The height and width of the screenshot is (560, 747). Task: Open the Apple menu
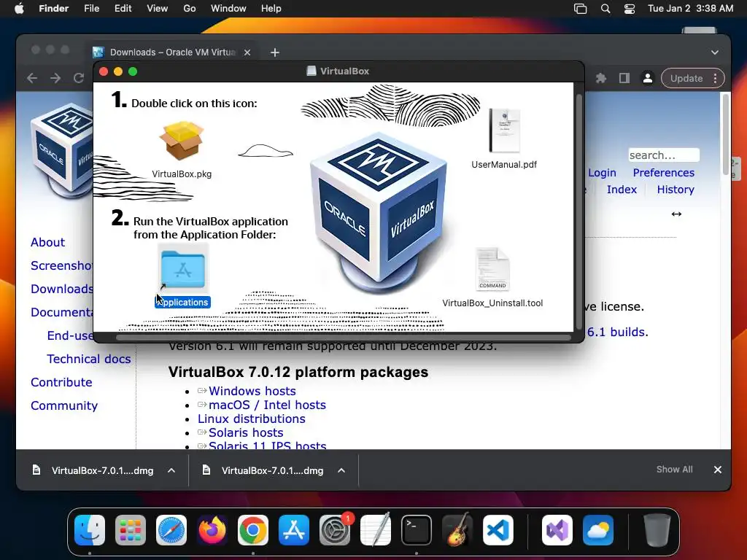tap(19, 9)
